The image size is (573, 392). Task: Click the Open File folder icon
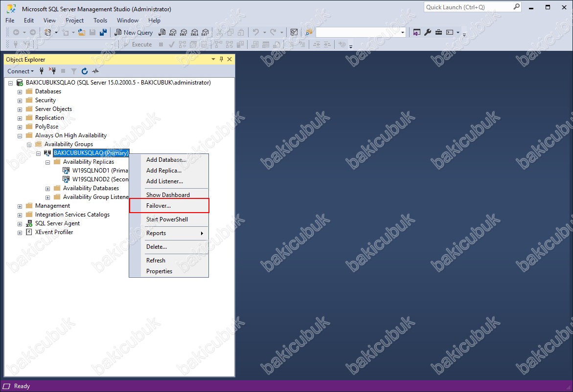pos(82,32)
